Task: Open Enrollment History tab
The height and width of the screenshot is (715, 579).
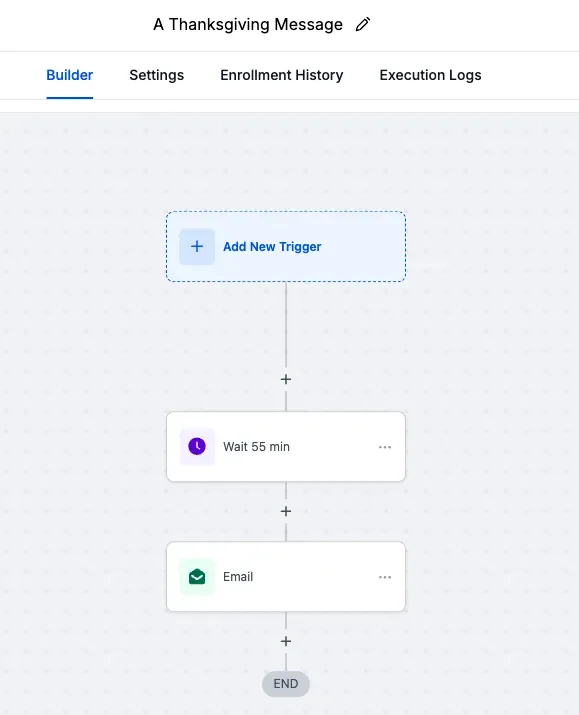Action: pos(282,75)
